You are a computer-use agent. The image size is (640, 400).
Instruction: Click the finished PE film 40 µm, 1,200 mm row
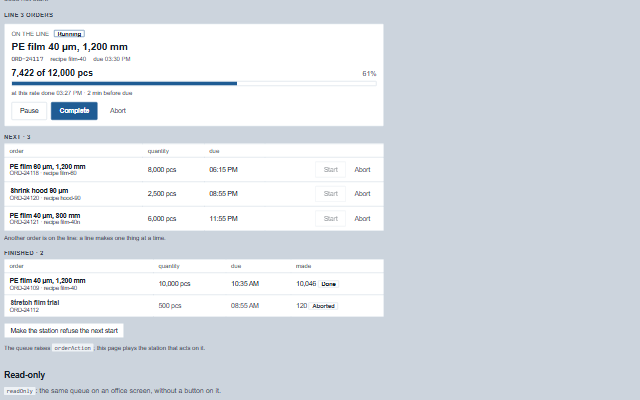point(194,284)
